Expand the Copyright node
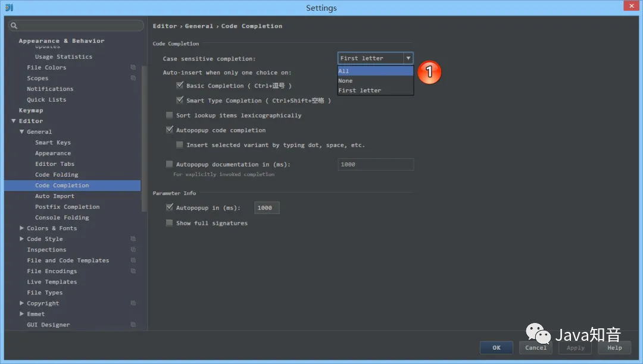 pos(22,303)
